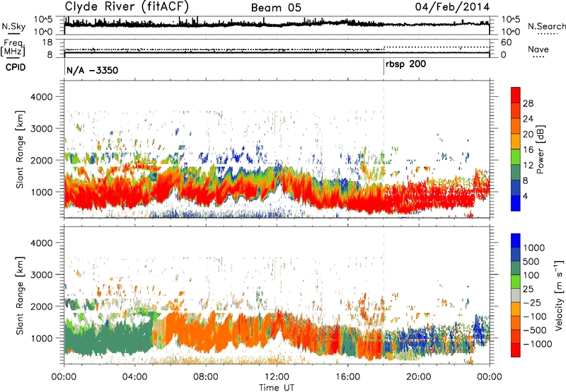The image size is (566, 392).
Task: Click the velocity panel 'Slant Range [km]' label
Action: coord(20,295)
